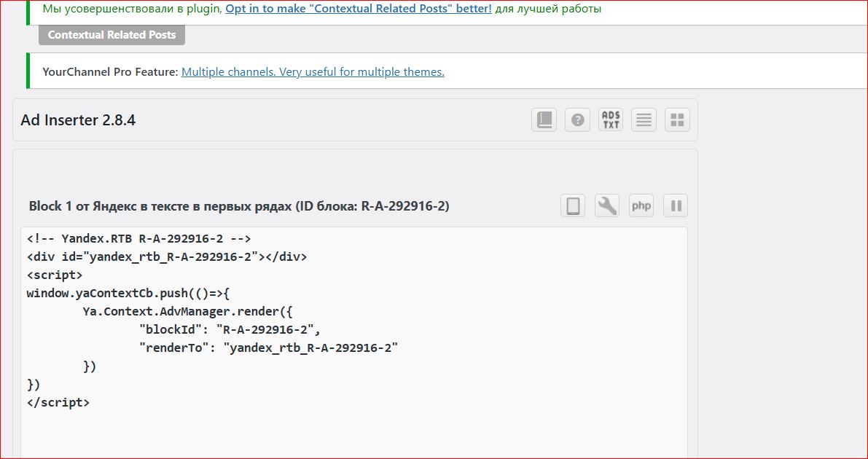Toggle device preview tablet icon for Block 1
The width and height of the screenshot is (868, 459).
point(573,206)
